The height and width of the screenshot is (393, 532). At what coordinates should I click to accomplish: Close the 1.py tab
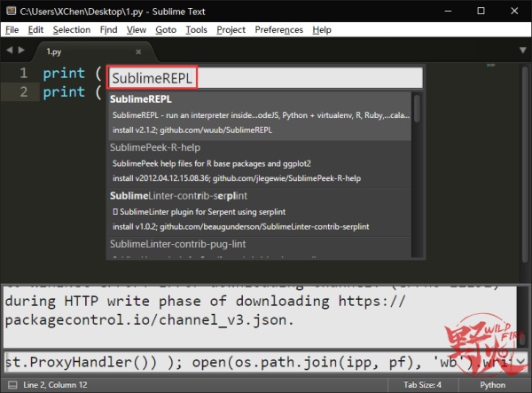tap(138, 52)
